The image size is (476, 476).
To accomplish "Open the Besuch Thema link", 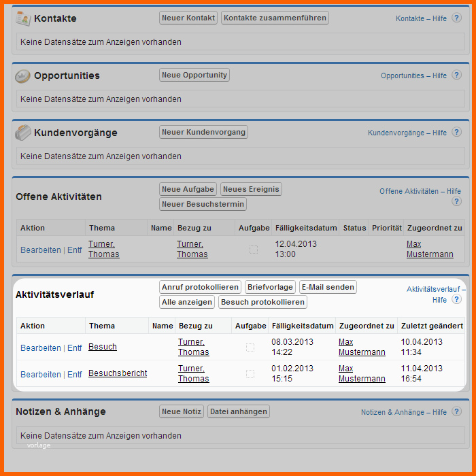I will tap(103, 347).
